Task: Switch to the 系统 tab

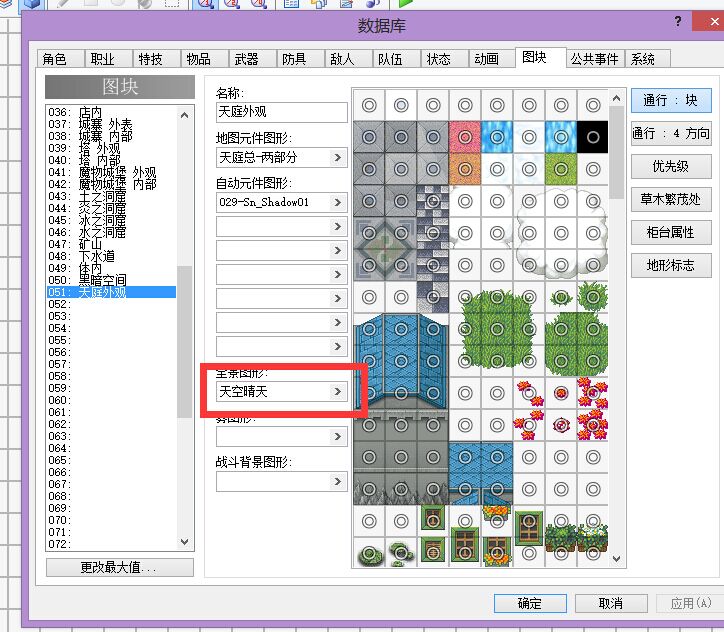Action: 648,59
